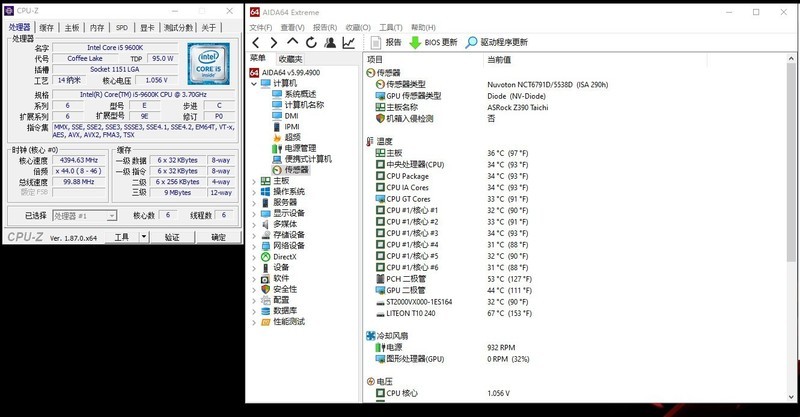
Task: Click the AIDA64 back navigation arrow
Action: pos(256,43)
